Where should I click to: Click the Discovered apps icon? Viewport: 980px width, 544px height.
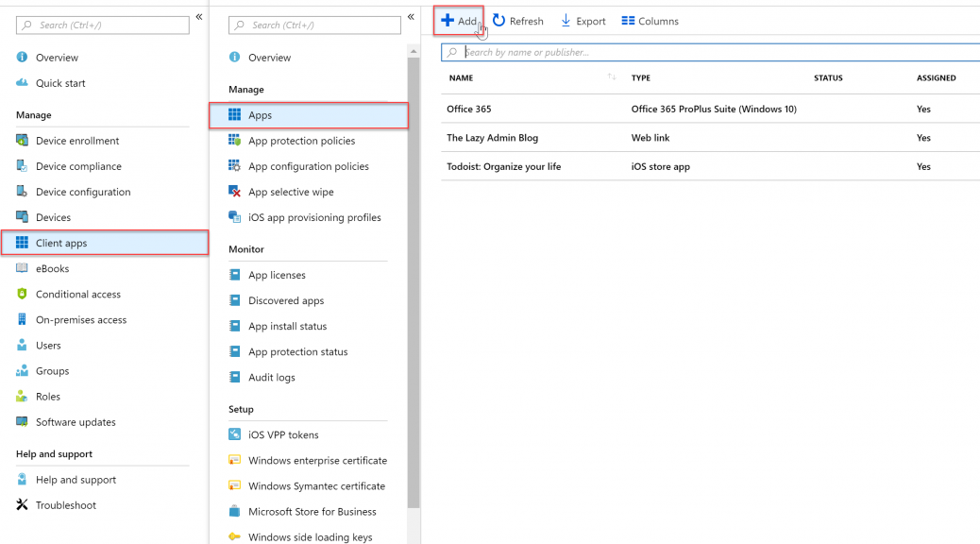234,300
